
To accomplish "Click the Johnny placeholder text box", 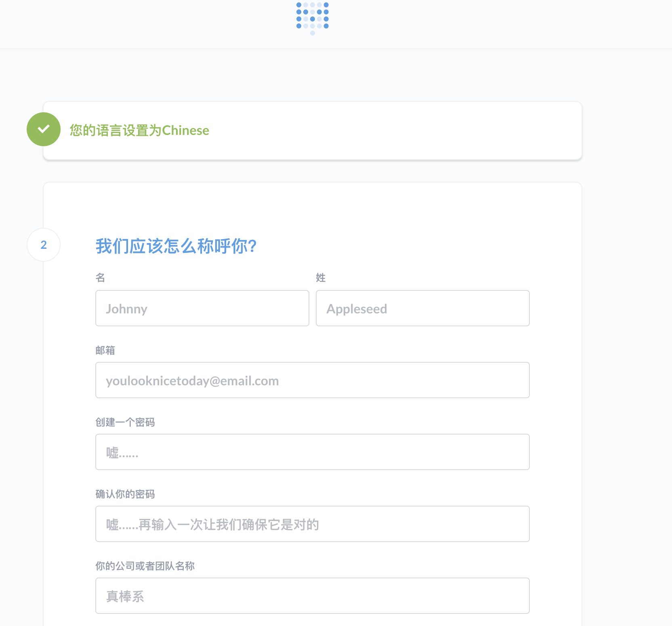I will pyautogui.click(x=202, y=308).
